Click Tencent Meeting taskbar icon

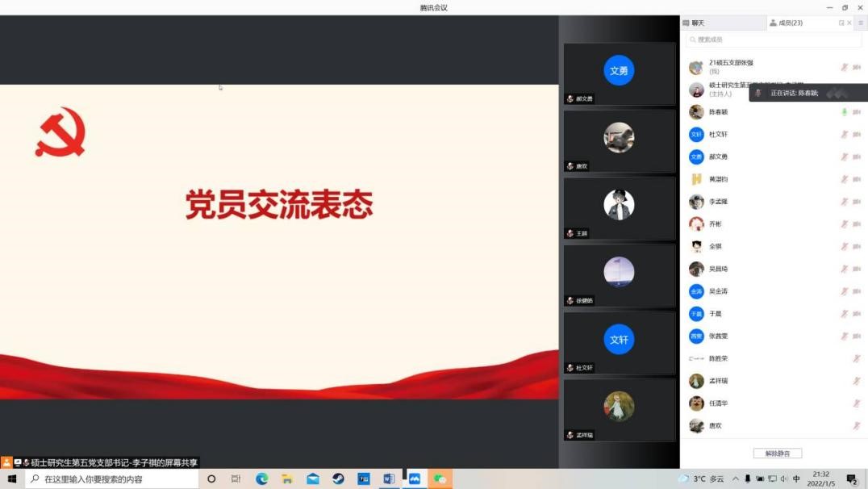(414, 479)
